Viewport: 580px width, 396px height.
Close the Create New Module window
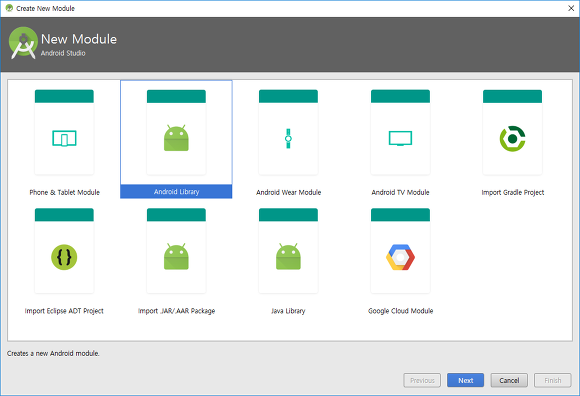571,8
